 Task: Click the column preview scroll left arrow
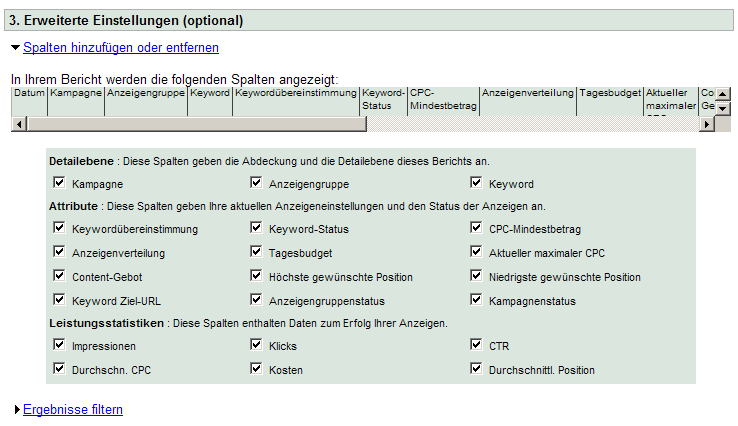17,124
